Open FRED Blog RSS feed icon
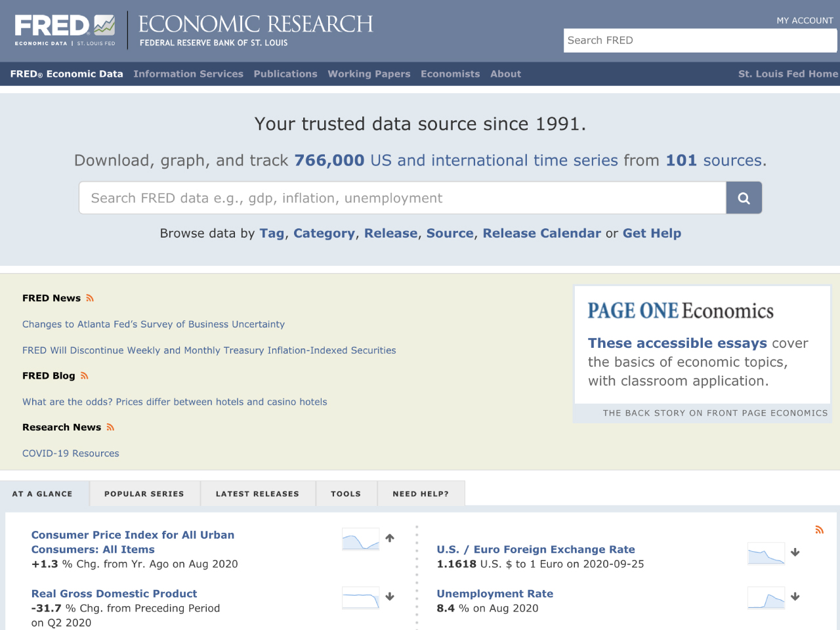Screen dimensions: 840x630 (x=84, y=376)
